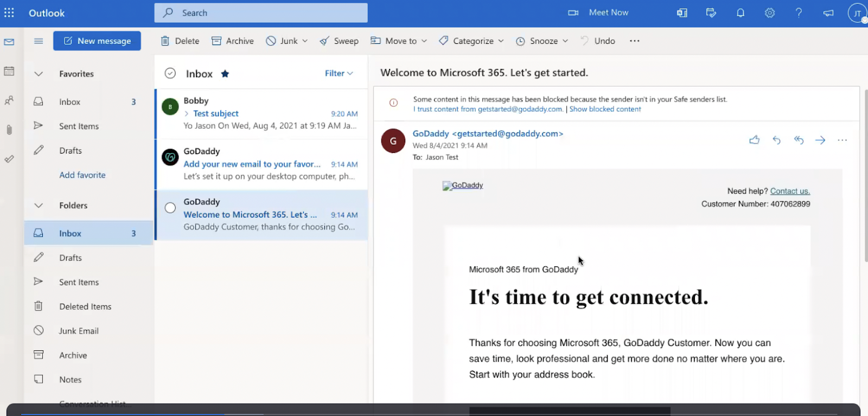The height and width of the screenshot is (416, 868).
Task: Click Delete in the toolbar
Action: point(180,41)
